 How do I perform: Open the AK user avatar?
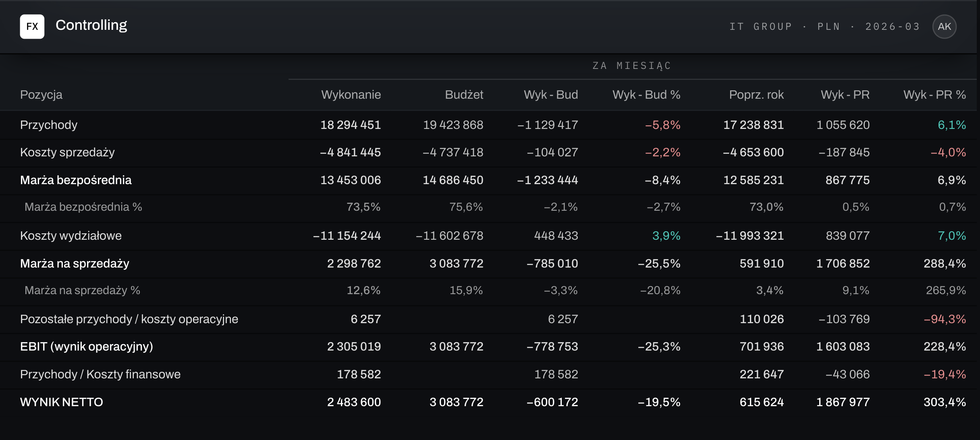tap(944, 27)
